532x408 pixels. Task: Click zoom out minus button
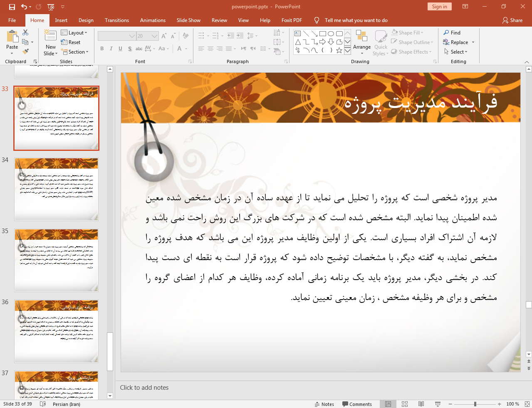pyautogui.click(x=450, y=404)
